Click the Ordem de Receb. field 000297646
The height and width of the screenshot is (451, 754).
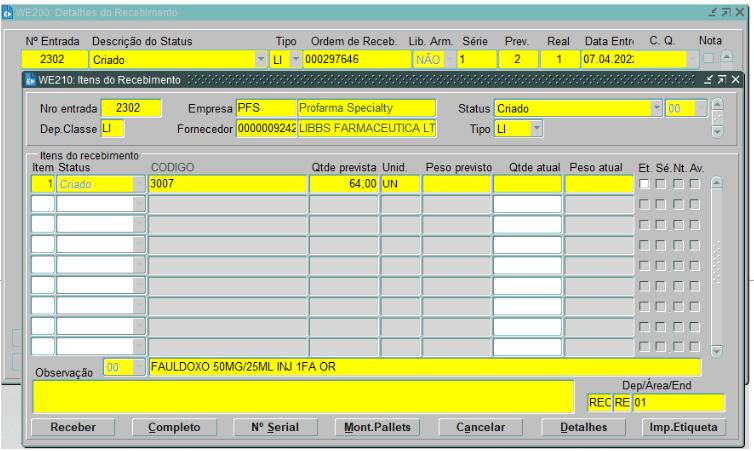[x=357, y=60]
